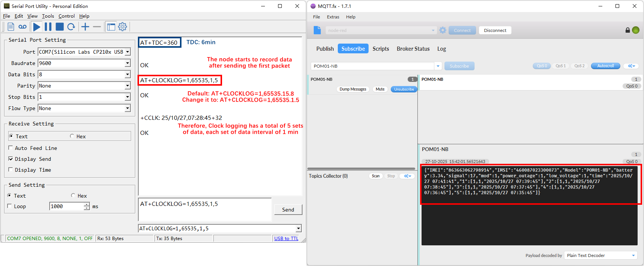
Task: Select Hex send mode radio button
Action: click(73, 195)
